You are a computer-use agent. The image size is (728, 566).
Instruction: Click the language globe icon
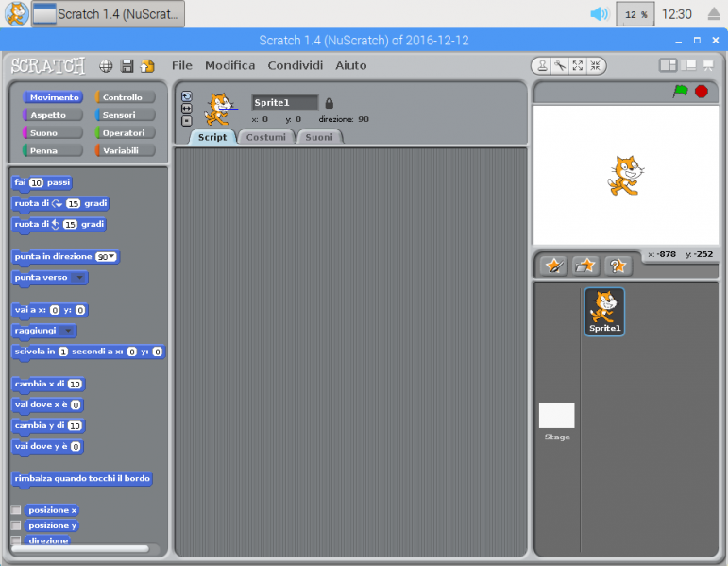pyautogui.click(x=106, y=66)
